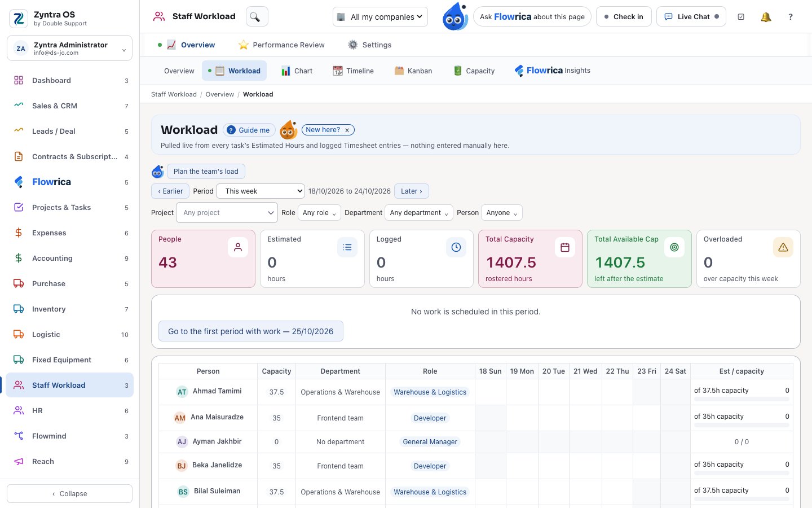This screenshot has height=508, width=812.
Task: Open the Anyone person filter dropdown
Action: 502,213
